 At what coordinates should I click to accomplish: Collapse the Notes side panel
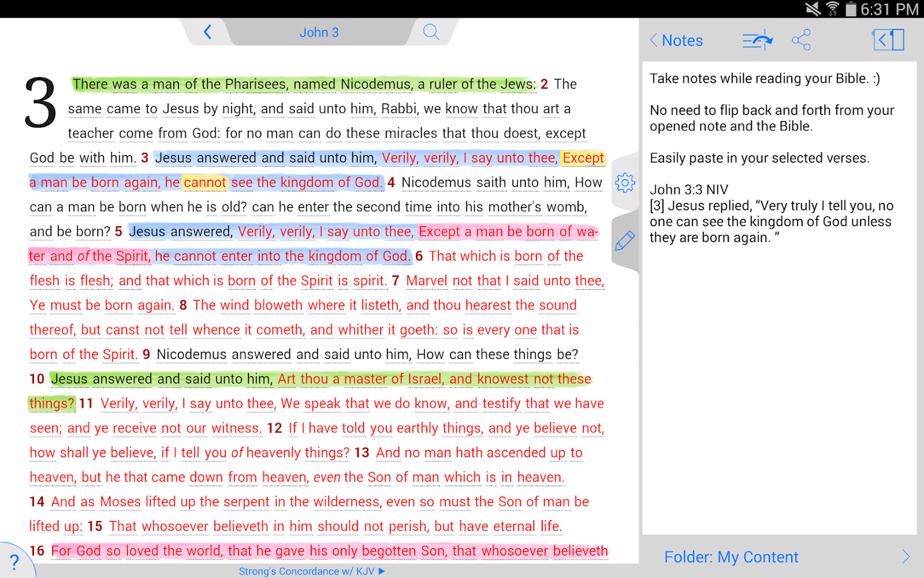click(x=888, y=40)
